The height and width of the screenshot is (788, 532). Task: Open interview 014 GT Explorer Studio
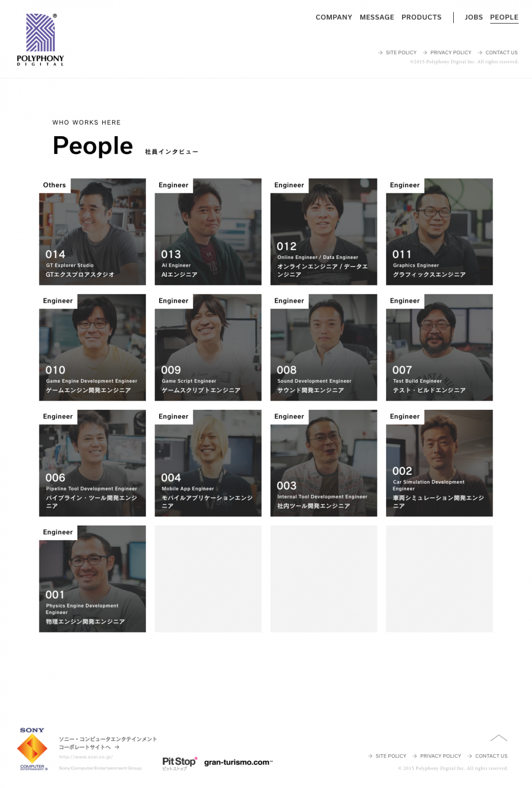pyautogui.click(x=93, y=232)
